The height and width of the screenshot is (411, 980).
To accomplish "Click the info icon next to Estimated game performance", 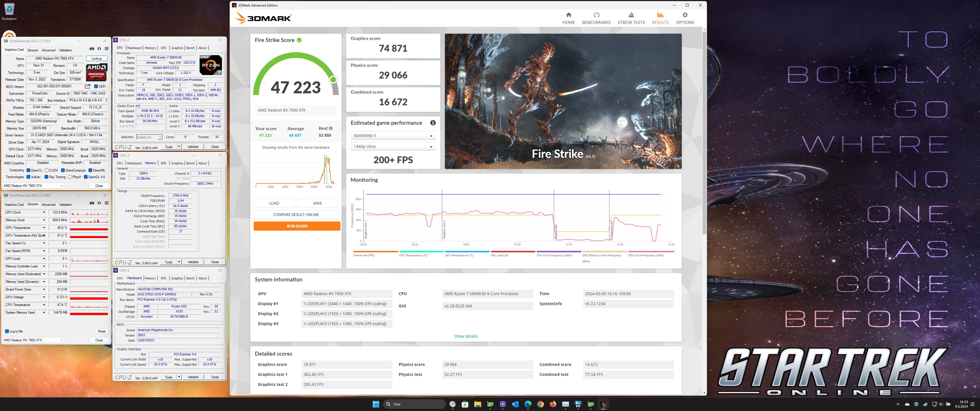I will tap(433, 123).
